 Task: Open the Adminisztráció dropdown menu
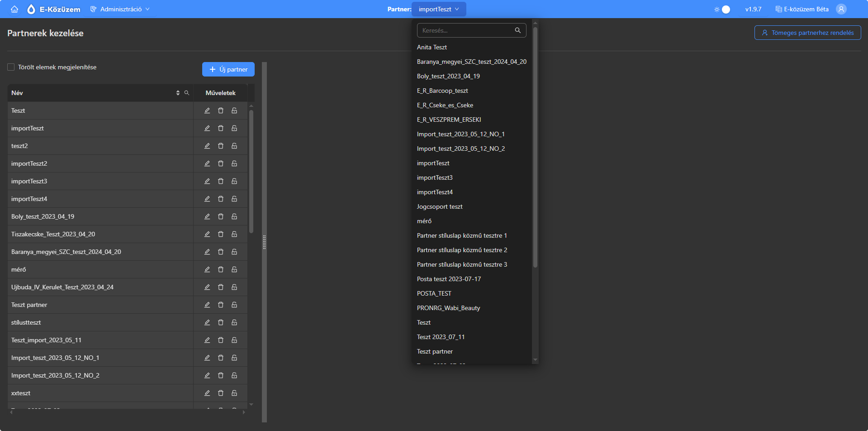click(120, 9)
